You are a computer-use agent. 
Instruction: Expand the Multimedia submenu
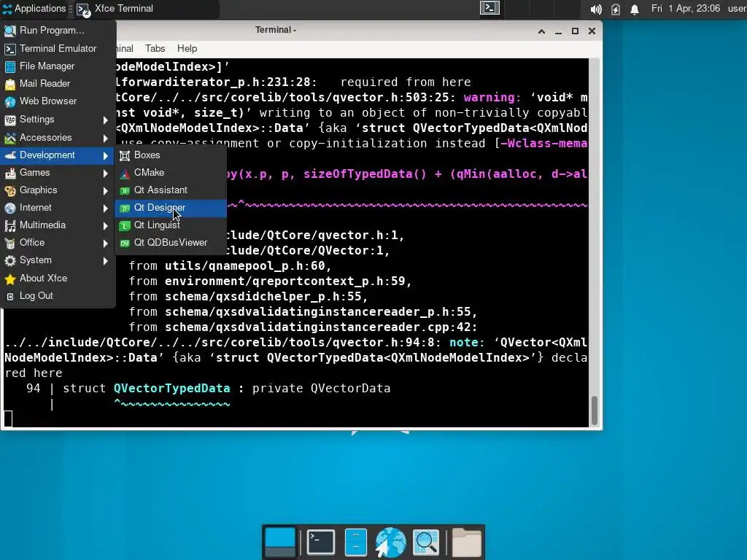(x=58, y=226)
